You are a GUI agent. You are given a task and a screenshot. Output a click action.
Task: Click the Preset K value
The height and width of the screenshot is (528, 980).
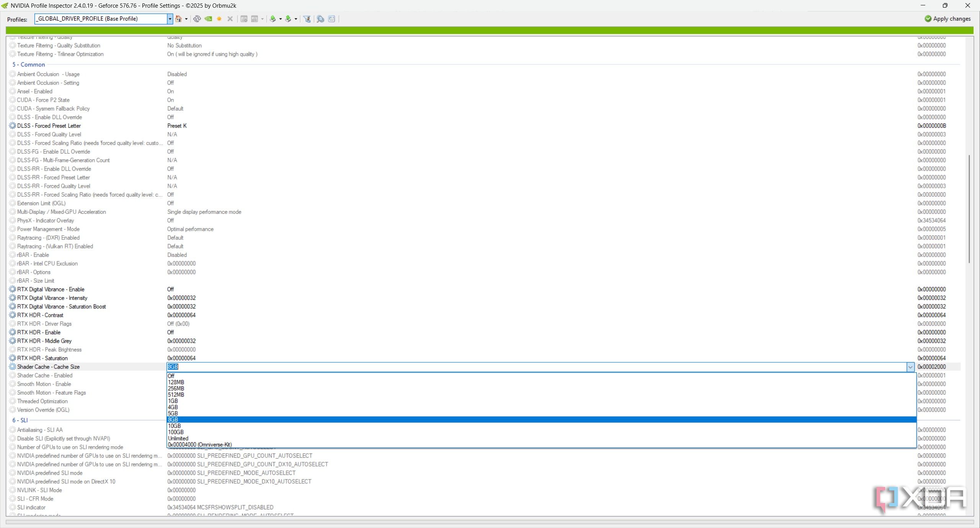[177, 126]
